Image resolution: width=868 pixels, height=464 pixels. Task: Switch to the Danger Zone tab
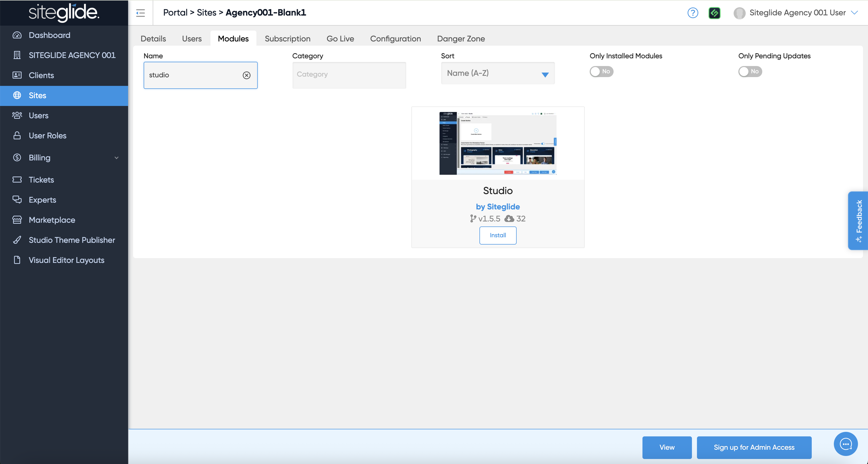pos(461,39)
